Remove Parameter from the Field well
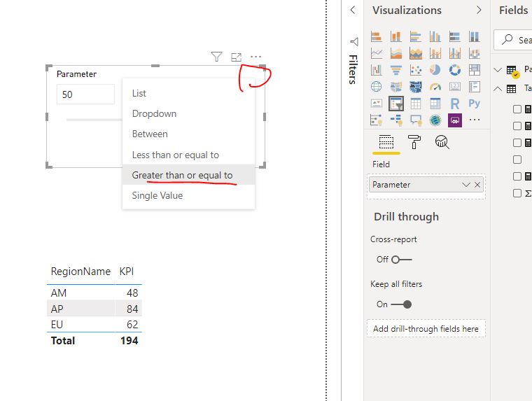 [x=477, y=185]
